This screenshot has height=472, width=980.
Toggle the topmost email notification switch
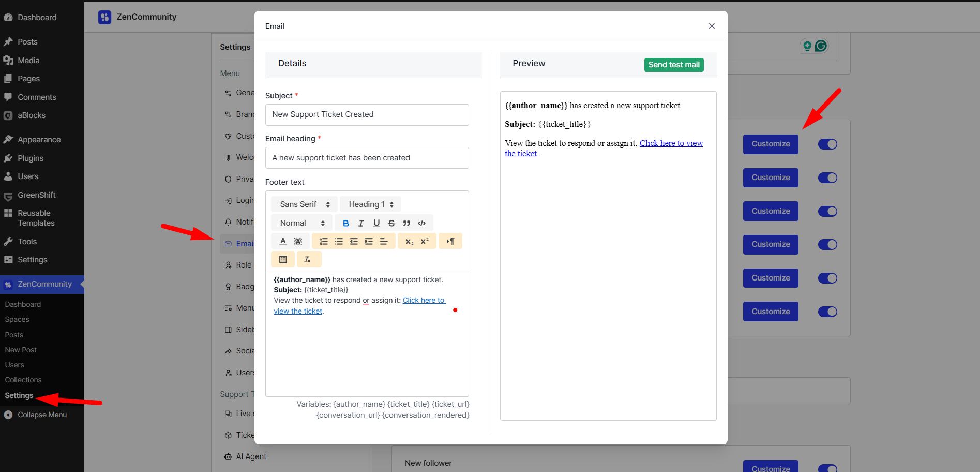pos(827,144)
